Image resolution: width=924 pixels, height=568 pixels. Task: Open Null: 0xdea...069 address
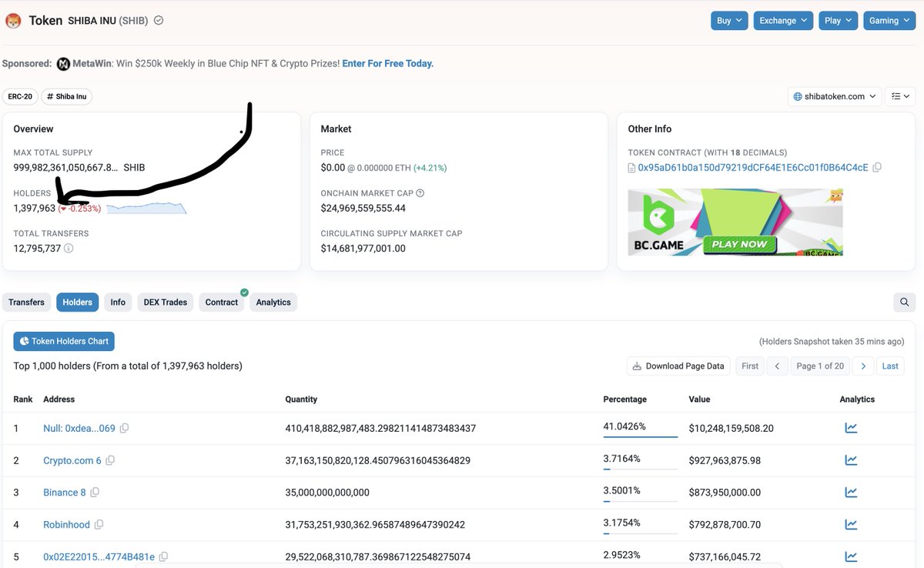point(79,428)
